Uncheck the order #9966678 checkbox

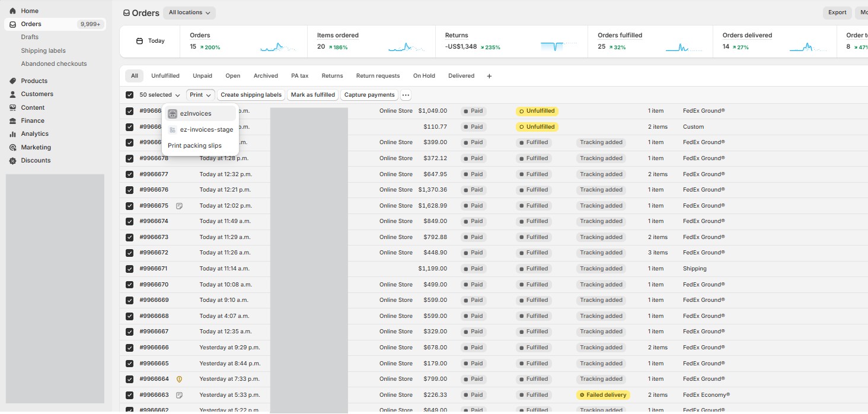tap(129, 158)
